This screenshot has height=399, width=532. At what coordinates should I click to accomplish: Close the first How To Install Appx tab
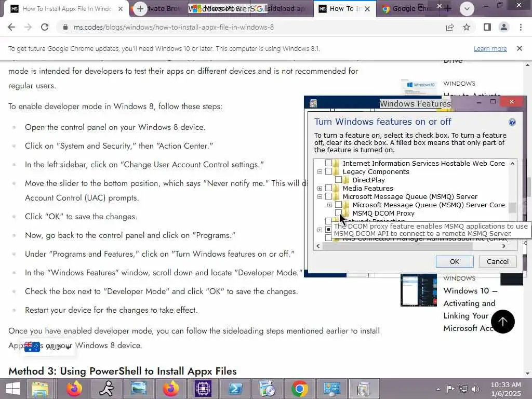121,9
